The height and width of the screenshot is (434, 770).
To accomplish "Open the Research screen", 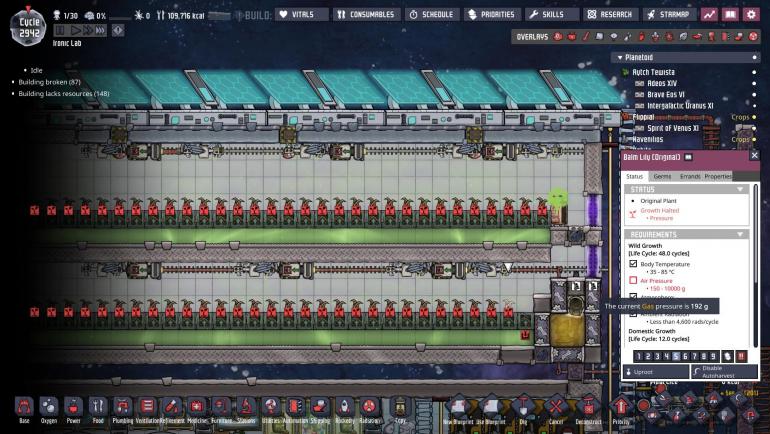I will click(x=611, y=15).
